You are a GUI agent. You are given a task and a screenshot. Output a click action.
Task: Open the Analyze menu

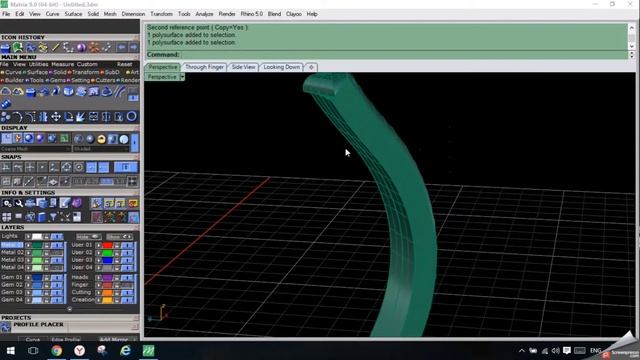(x=204, y=14)
